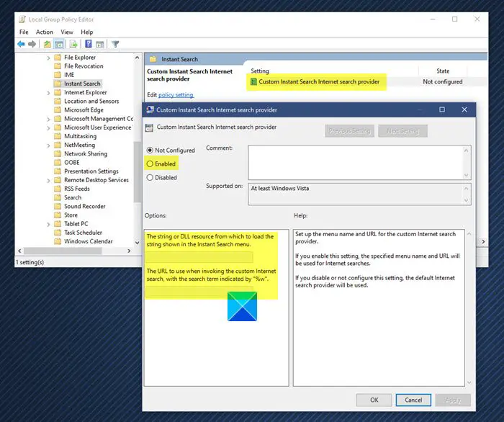Screen dimensions: 504x422
Task: Click the Instant Search menu string input field
Action: [x=199, y=257]
